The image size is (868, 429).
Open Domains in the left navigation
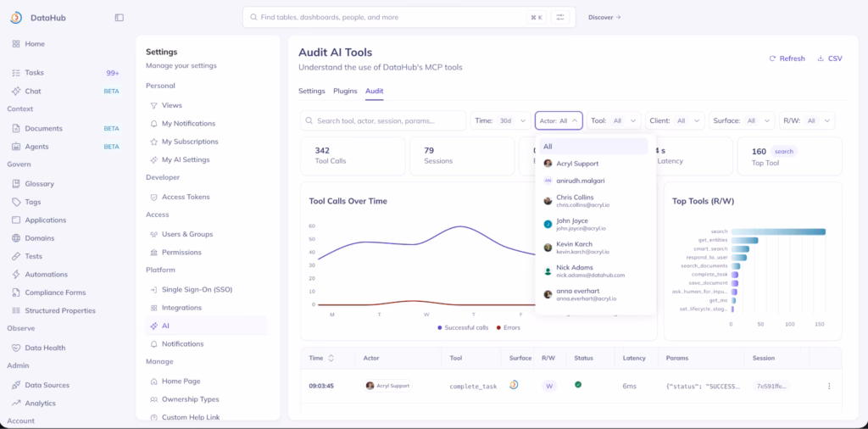pos(39,238)
